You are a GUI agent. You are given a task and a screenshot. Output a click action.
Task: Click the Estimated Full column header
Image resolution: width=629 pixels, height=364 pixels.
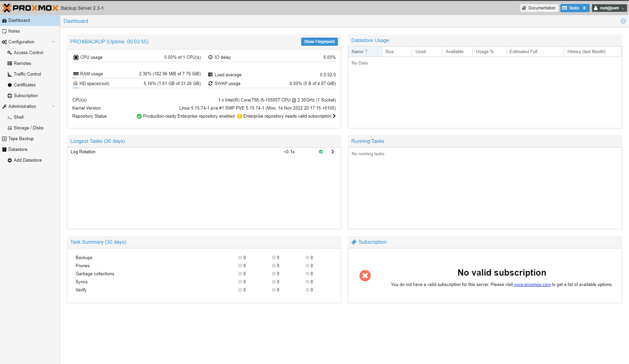pos(535,52)
